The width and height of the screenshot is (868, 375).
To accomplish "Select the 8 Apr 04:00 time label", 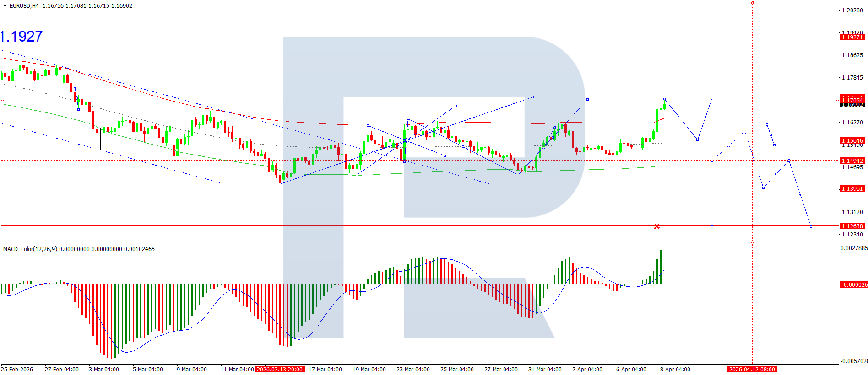I will 675,370.
